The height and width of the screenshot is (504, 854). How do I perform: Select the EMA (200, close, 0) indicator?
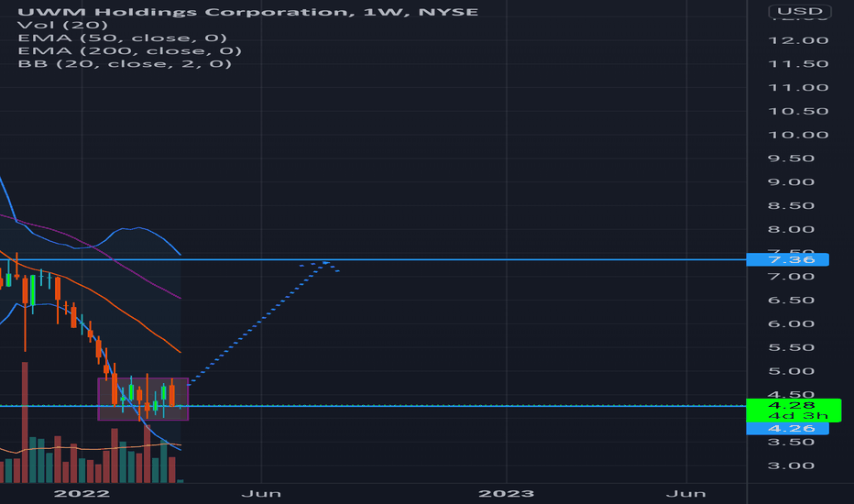click(x=129, y=50)
